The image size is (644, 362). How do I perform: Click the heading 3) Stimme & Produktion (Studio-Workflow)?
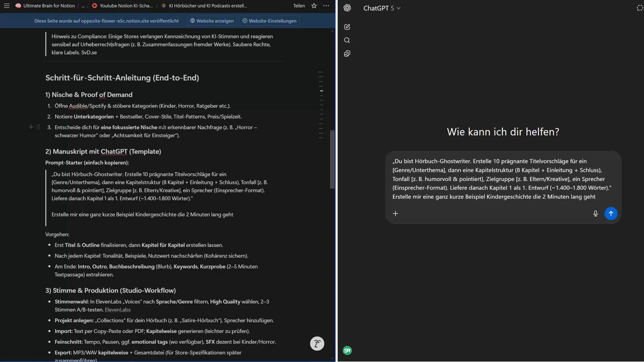click(111, 291)
